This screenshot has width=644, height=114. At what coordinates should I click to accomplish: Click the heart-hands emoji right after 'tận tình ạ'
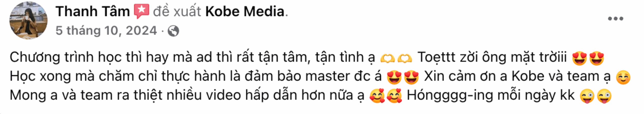click(x=388, y=58)
